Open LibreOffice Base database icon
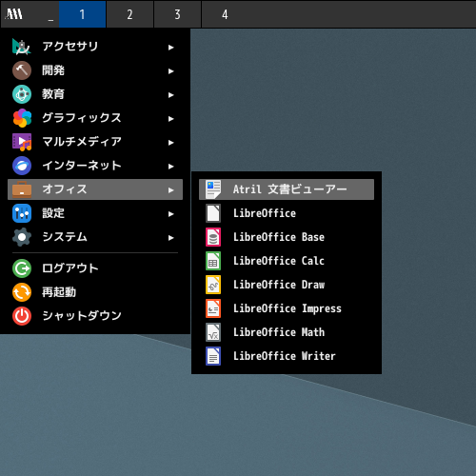Viewport: 476px width, 476px height. click(x=213, y=237)
